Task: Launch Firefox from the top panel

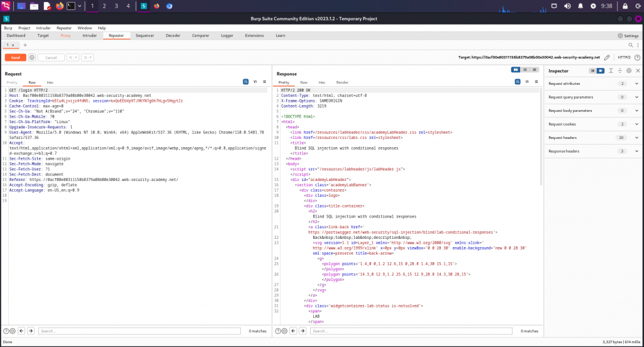Action: pyautogui.click(x=60, y=6)
